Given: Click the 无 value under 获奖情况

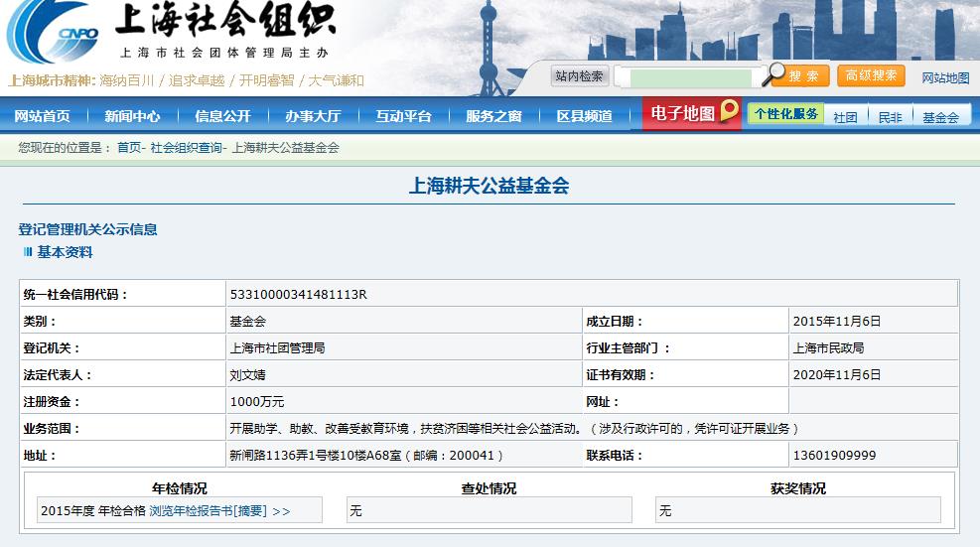Looking at the screenshot, I should (x=665, y=511).
